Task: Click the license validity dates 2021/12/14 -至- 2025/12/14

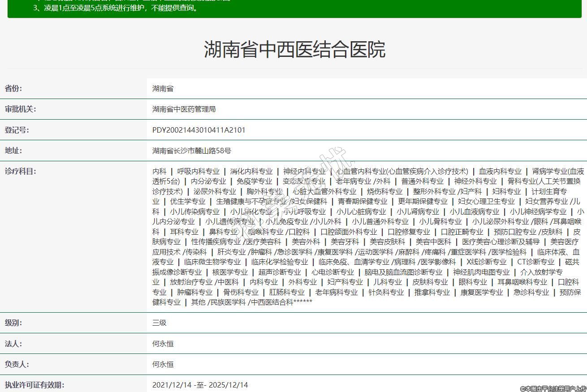Action: pos(200,385)
